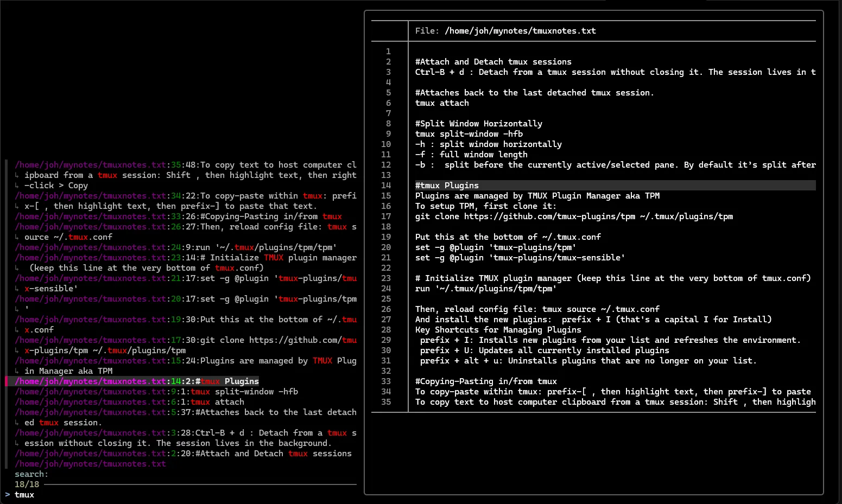Select the bare /home/joh/mynotes/tmuxnotes.txt result
Viewport: 842px width, 504px height.
[x=90, y=464]
